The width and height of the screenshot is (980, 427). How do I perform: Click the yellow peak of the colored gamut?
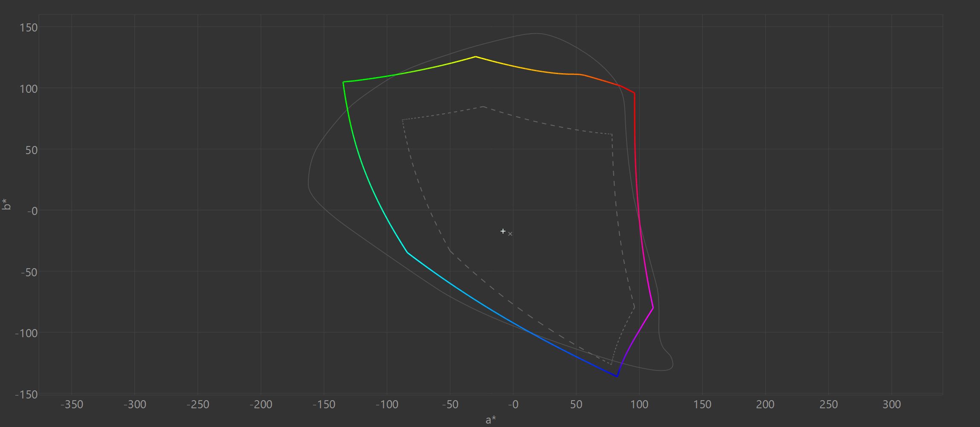point(476,57)
